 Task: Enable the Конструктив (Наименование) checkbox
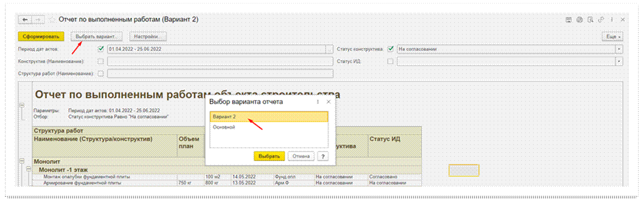[101, 62]
